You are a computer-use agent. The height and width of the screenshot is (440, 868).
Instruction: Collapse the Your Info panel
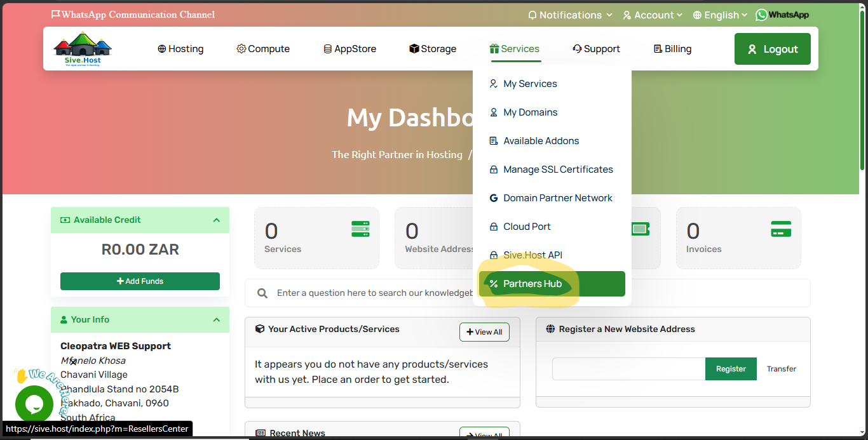click(217, 320)
